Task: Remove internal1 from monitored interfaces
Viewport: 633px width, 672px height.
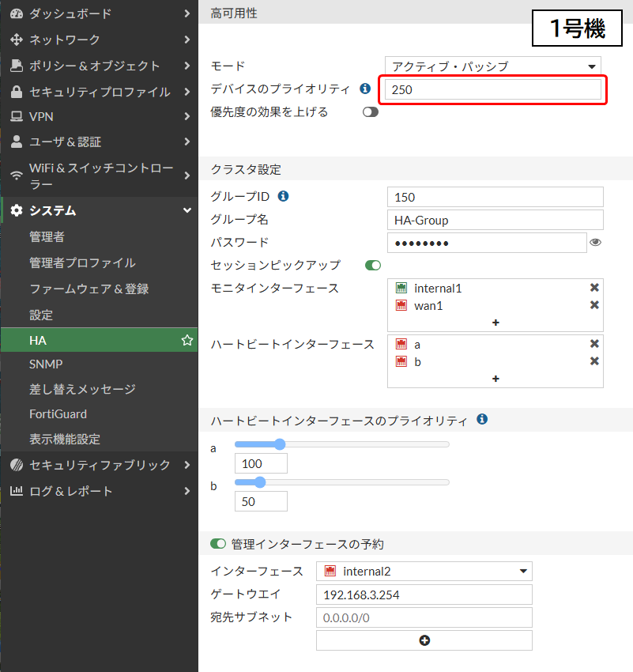Action: coord(594,288)
